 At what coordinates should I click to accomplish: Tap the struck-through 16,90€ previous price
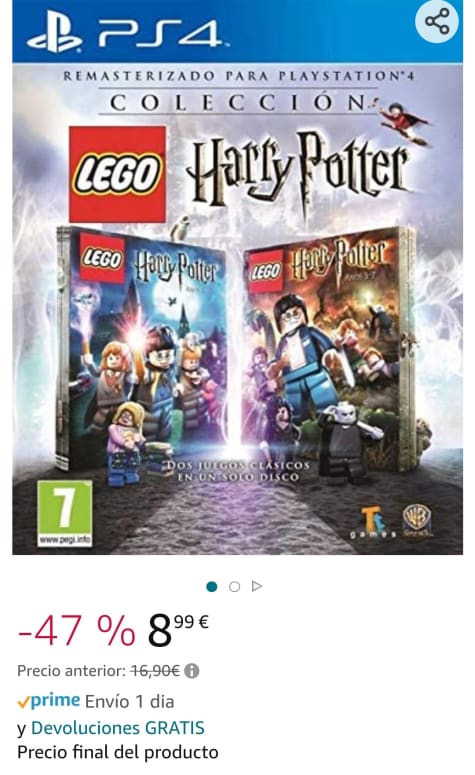pos(155,671)
